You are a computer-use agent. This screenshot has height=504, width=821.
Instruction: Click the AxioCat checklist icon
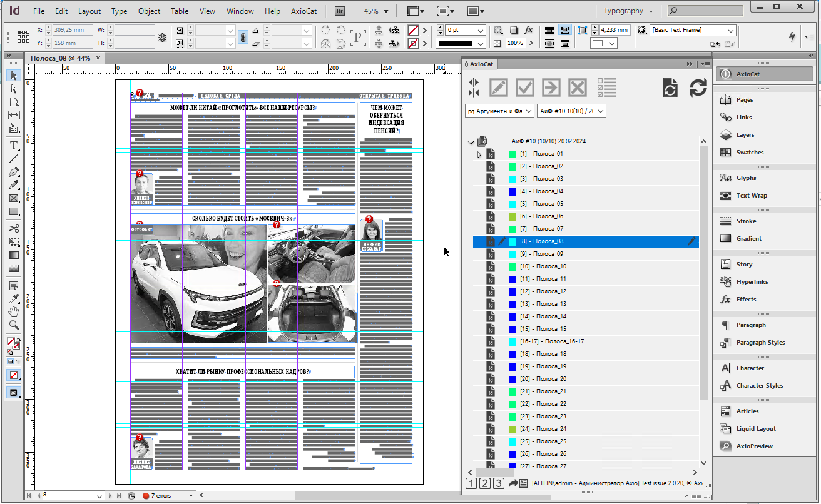point(606,88)
